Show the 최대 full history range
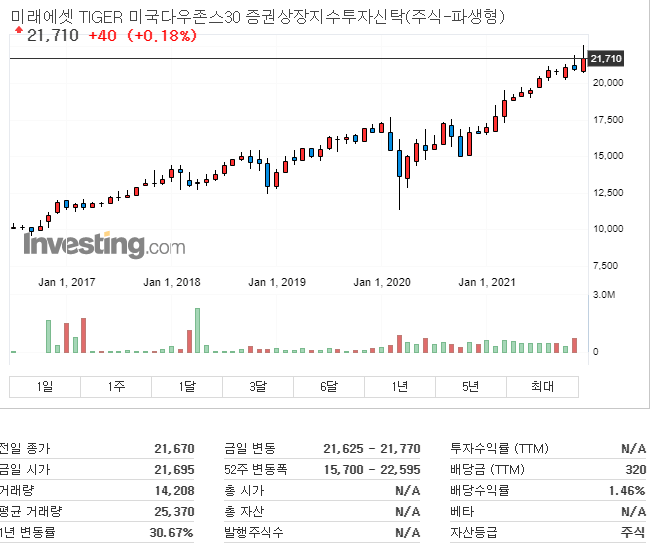This screenshot has width=650, height=548. [542, 387]
